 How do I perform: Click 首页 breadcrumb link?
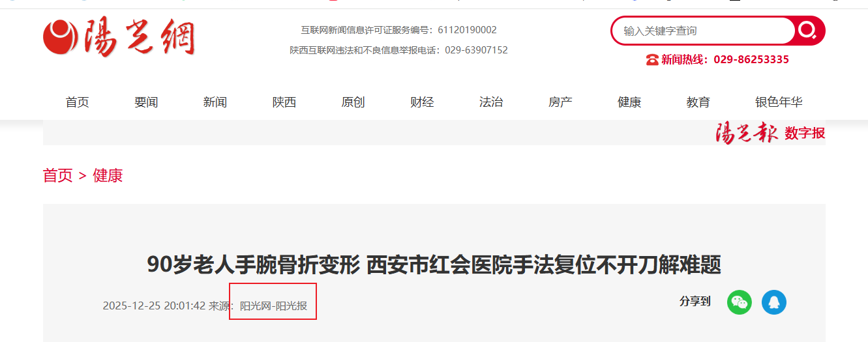(58, 175)
